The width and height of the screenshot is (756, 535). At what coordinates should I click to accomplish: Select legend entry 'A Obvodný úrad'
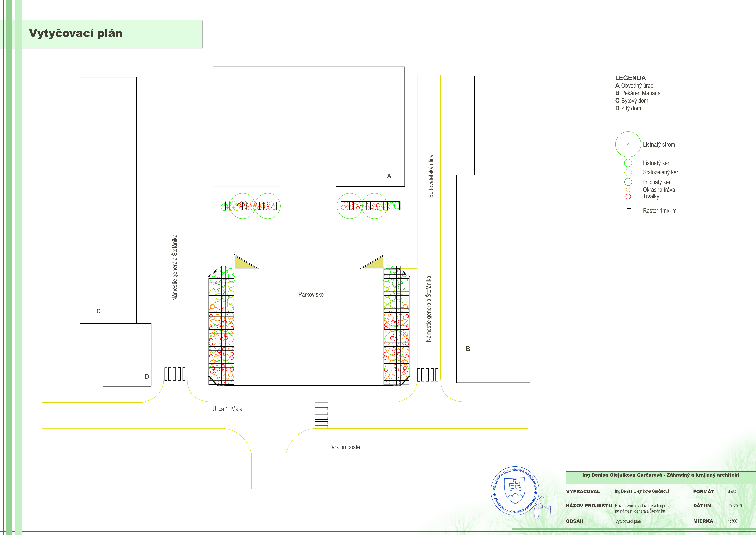point(634,86)
